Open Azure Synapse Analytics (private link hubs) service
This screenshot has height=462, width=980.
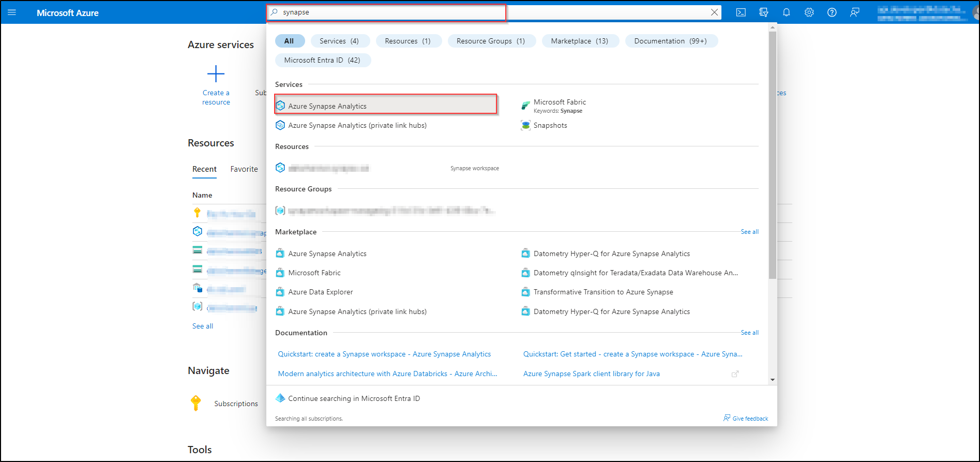pos(357,125)
